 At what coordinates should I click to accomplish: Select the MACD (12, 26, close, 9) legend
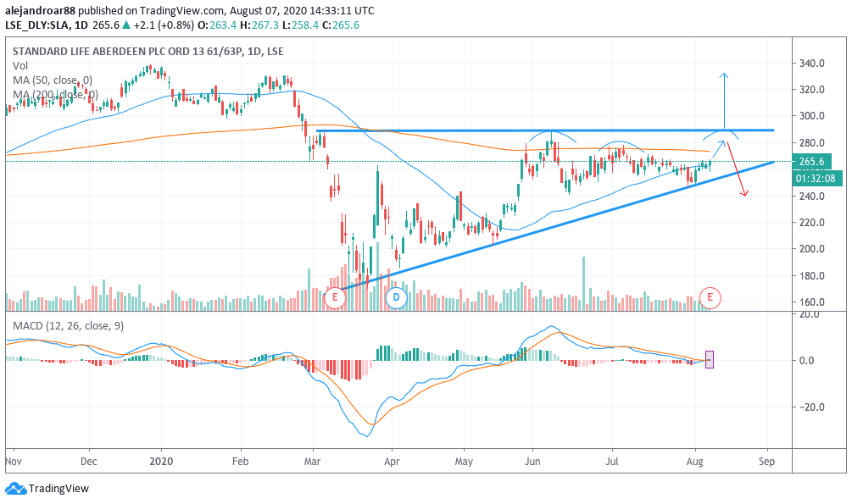pyautogui.click(x=69, y=326)
